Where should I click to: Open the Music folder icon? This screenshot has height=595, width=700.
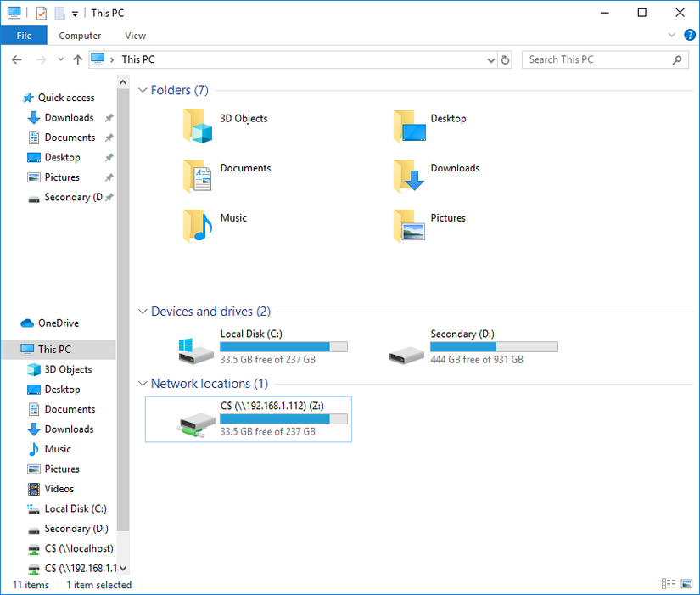(198, 226)
